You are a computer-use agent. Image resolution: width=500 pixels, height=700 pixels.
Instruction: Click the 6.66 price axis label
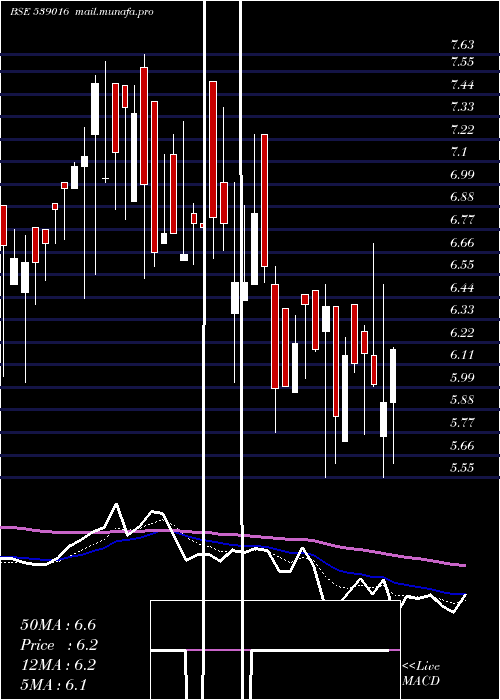tap(462, 242)
